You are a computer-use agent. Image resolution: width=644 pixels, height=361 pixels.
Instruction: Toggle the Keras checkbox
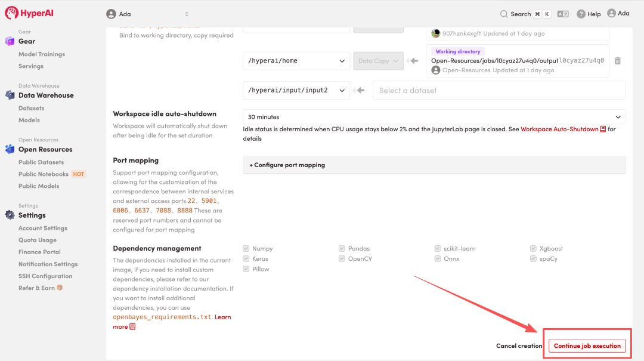246,258
